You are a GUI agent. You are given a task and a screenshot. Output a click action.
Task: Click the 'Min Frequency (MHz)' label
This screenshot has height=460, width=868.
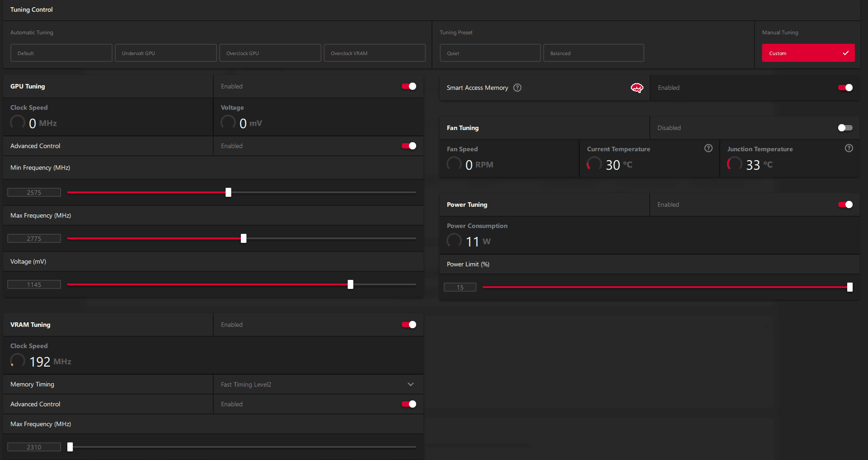(x=40, y=167)
